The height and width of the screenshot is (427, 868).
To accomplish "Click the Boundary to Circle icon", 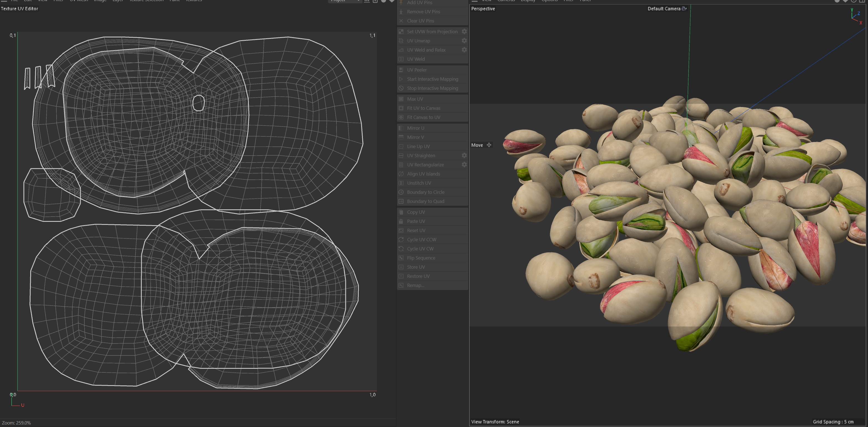I will [401, 192].
